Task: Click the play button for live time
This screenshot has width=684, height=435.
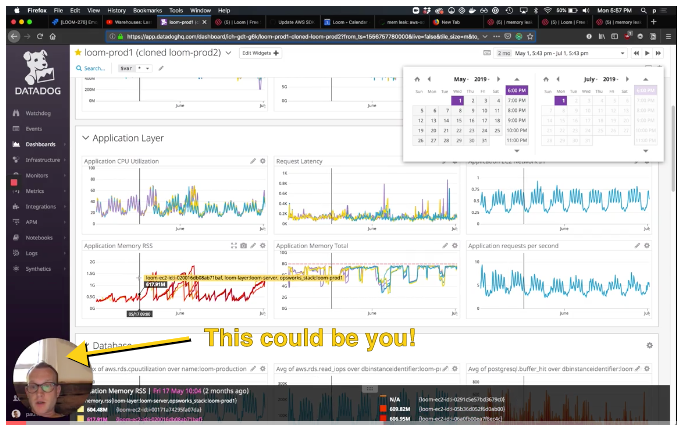Action: point(647,53)
